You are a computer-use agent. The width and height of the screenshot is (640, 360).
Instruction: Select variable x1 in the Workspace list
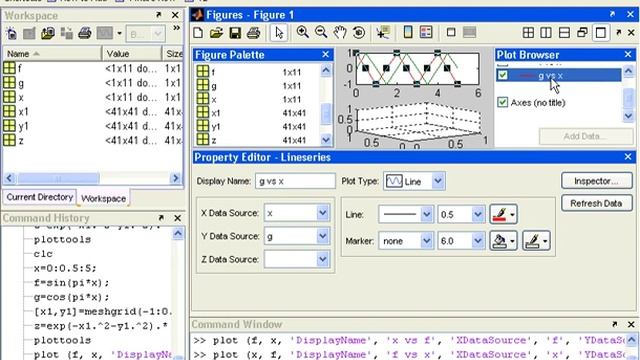92,111
